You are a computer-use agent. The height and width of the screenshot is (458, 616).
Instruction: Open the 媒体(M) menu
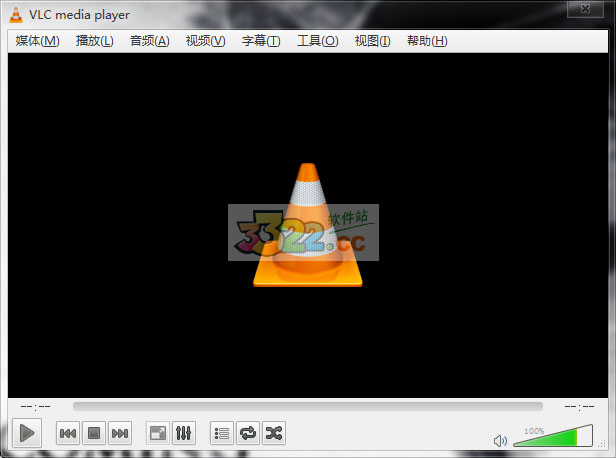[37, 41]
